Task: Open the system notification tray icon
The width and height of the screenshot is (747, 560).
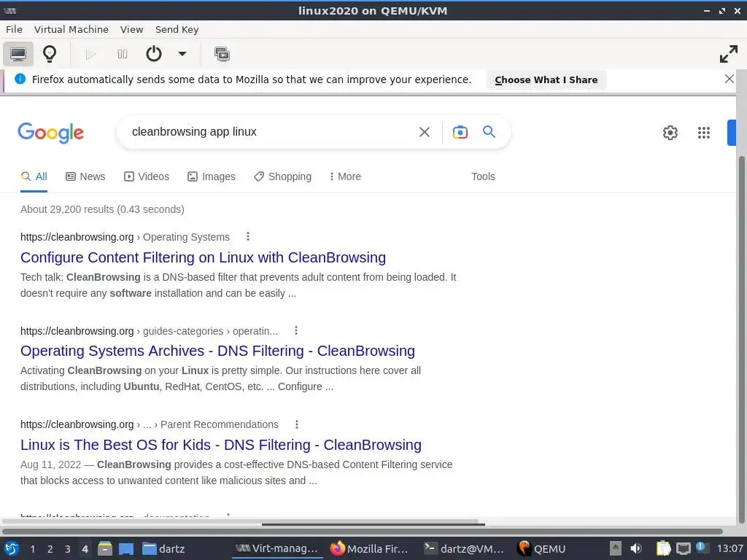Action: [701, 548]
